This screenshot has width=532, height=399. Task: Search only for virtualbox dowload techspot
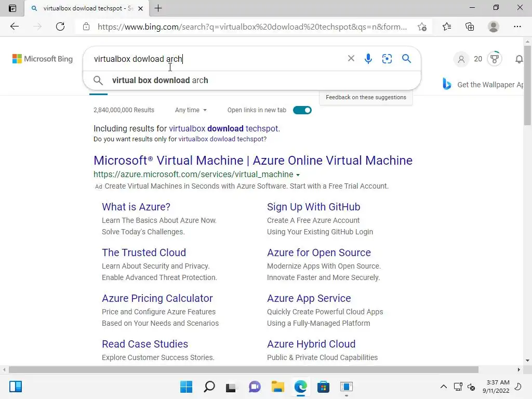(221, 139)
